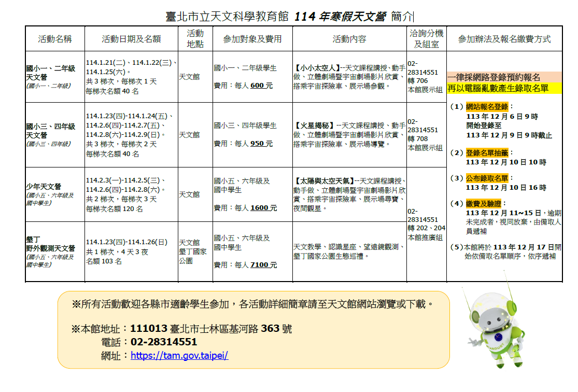The height and width of the screenshot is (392, 578).
Task: Click the 活動日期及名額 column header
Action: 131,39
